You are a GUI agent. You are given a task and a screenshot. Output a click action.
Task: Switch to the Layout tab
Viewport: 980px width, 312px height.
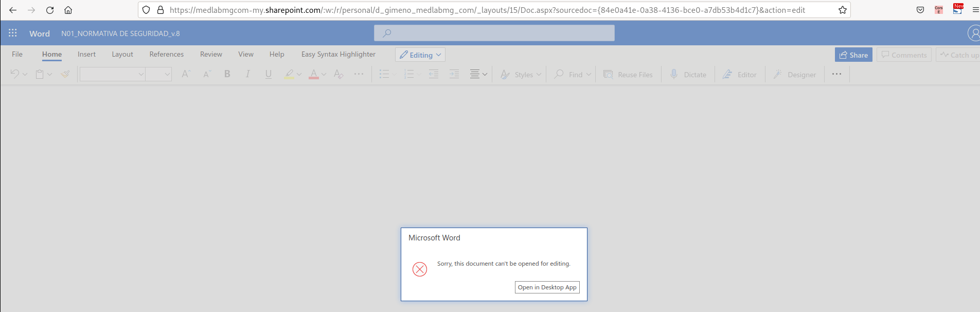tap(122, 54)
